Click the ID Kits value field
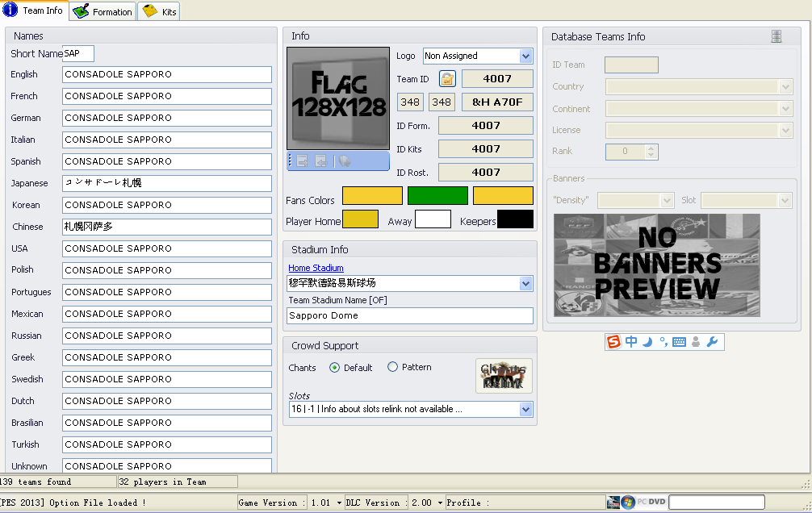Screen dimensions: 812x513 click(x=486, y=148)
